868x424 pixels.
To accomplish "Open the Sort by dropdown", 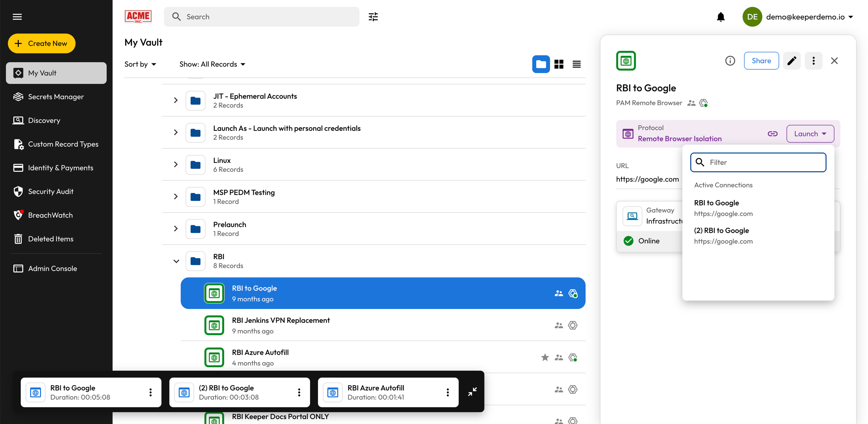I will (140, 64).
